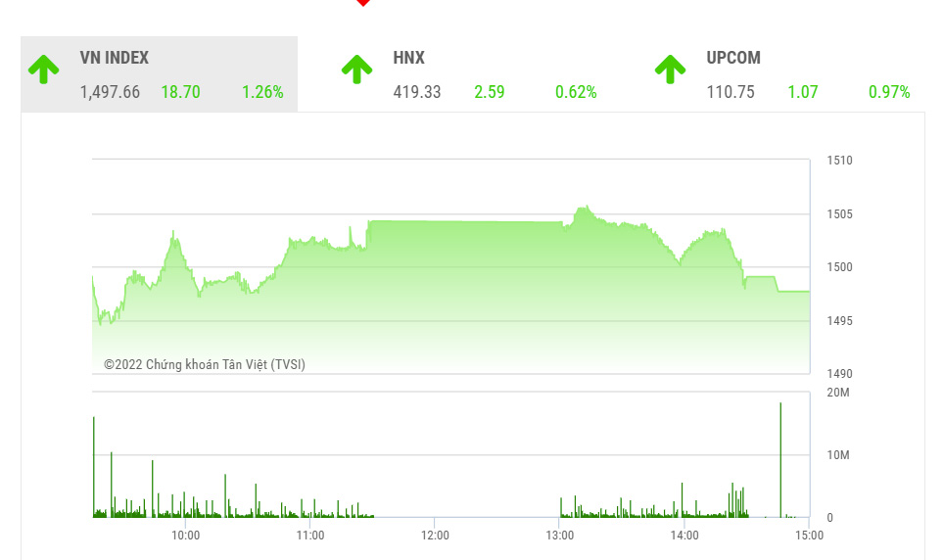Click the 10:00 time axis label
The image size is (943, 560).
pos(185,536)
